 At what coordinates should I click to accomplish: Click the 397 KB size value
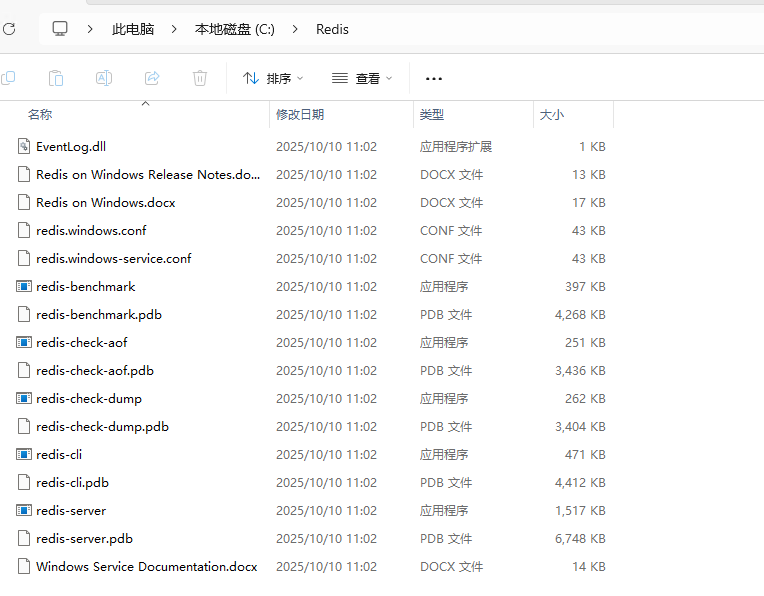point(585,287)
